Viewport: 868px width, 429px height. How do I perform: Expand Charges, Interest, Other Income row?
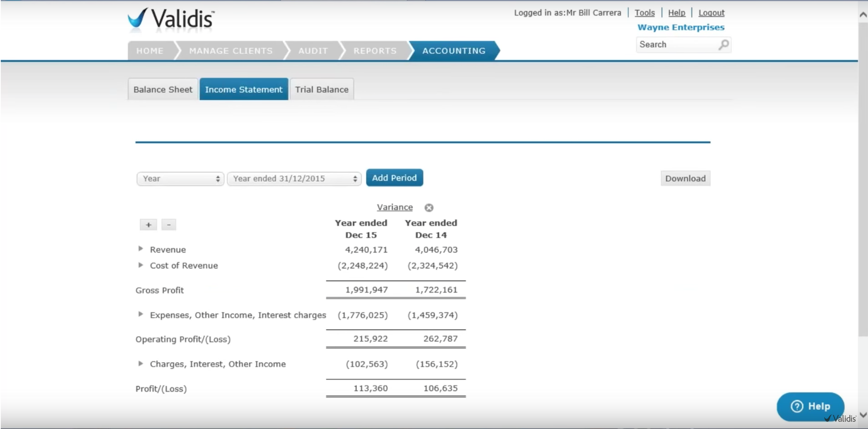click(x=140, y=363)
